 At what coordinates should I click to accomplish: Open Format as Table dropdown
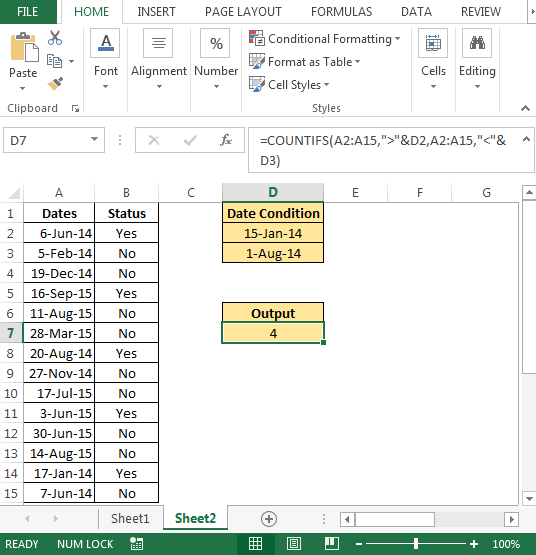[304, 62]
